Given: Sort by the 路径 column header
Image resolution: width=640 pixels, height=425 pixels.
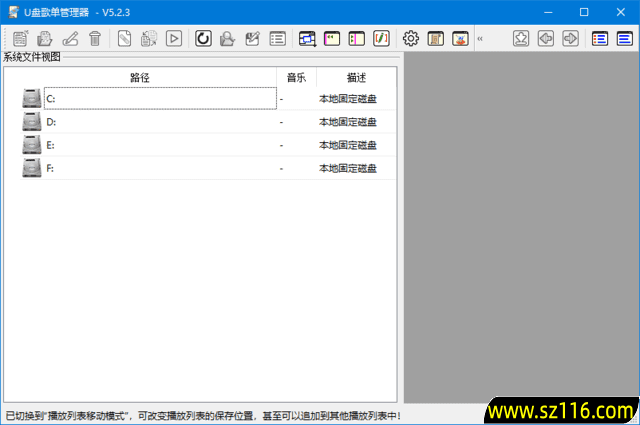Looking at the screenshot, I should click(x=139, y=77).
